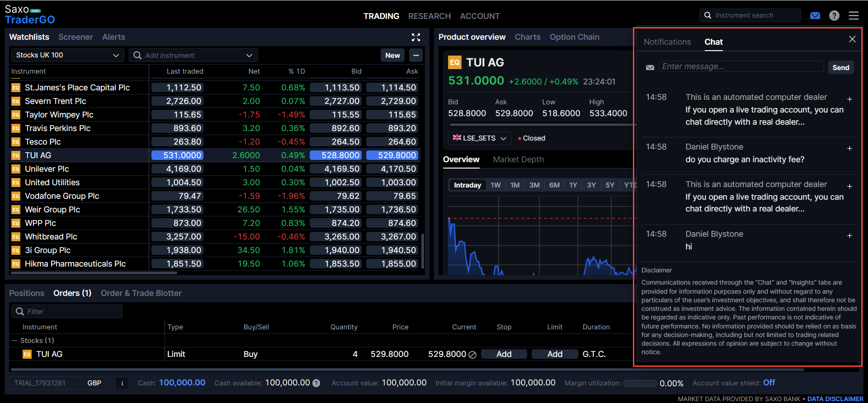Image resolution: width=868 pixels, height=403 pixels.
Task: Open the Positions tab
Action: pos(27,293)
